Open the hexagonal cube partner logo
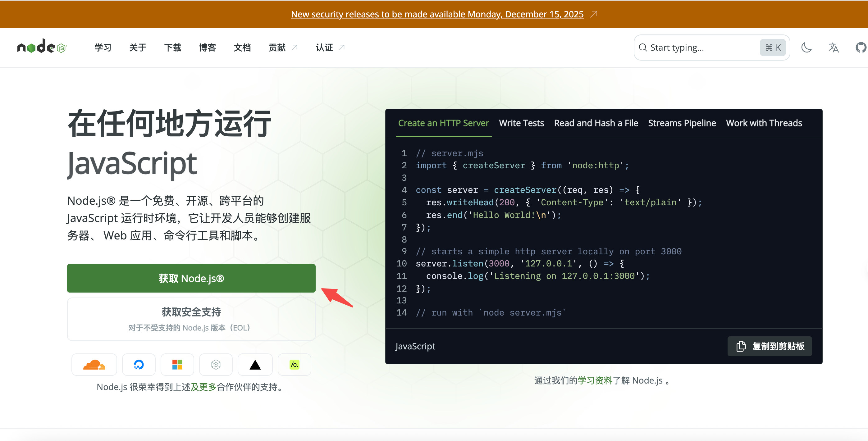868x441 pixels. click(x=216, y=365)
